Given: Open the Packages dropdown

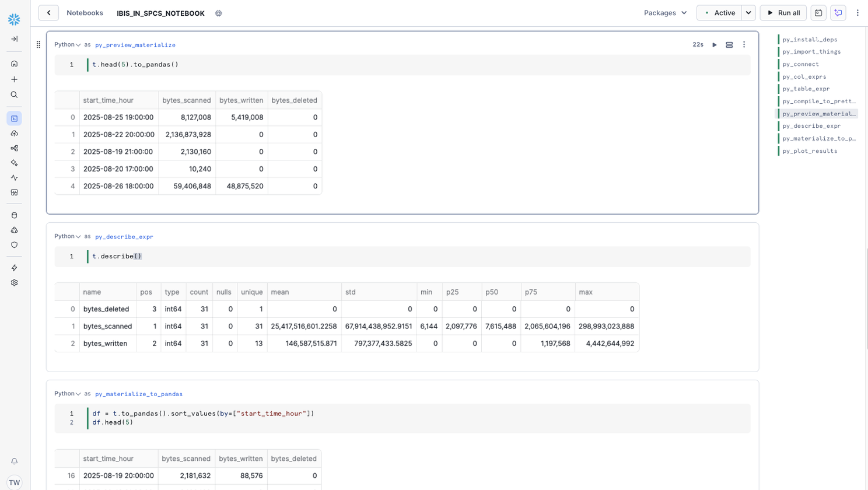Looking at the screenshot, I should coord(665,13).
